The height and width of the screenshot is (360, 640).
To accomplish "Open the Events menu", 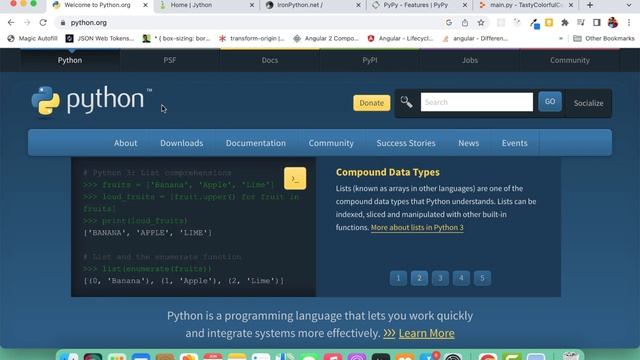I will pos(515,143).
